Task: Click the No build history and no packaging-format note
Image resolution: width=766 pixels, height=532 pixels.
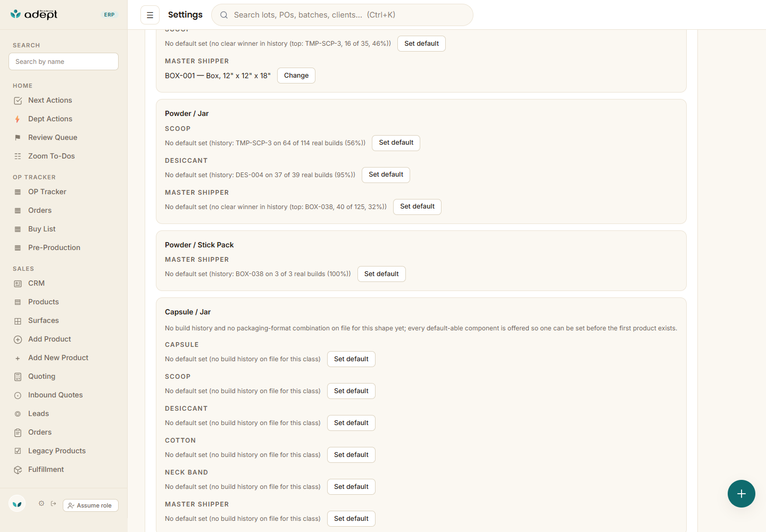Action: 421,328
